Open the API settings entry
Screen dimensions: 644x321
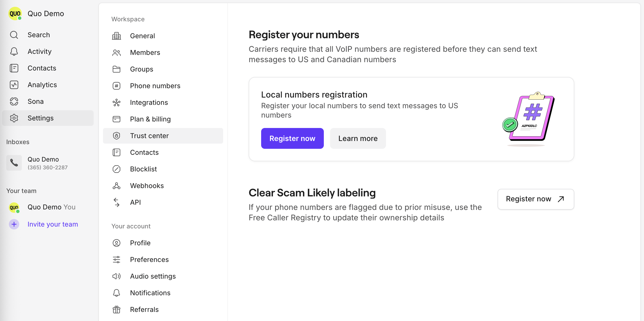point(135,202)
